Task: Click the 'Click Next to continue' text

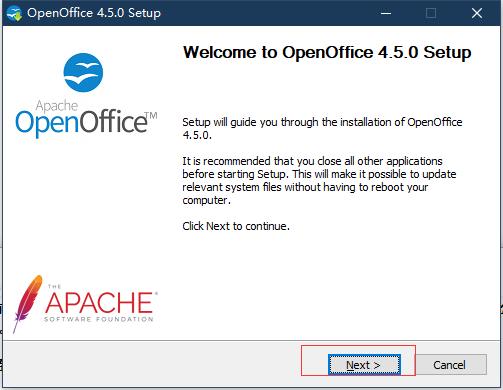Action: pyautogui.click(x=236, y=226)
